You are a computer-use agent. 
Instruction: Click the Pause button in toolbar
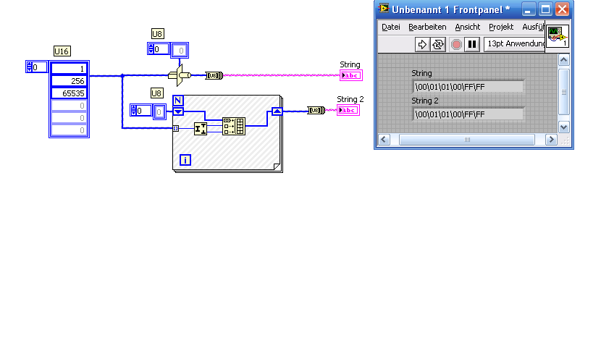pos(472,44)
